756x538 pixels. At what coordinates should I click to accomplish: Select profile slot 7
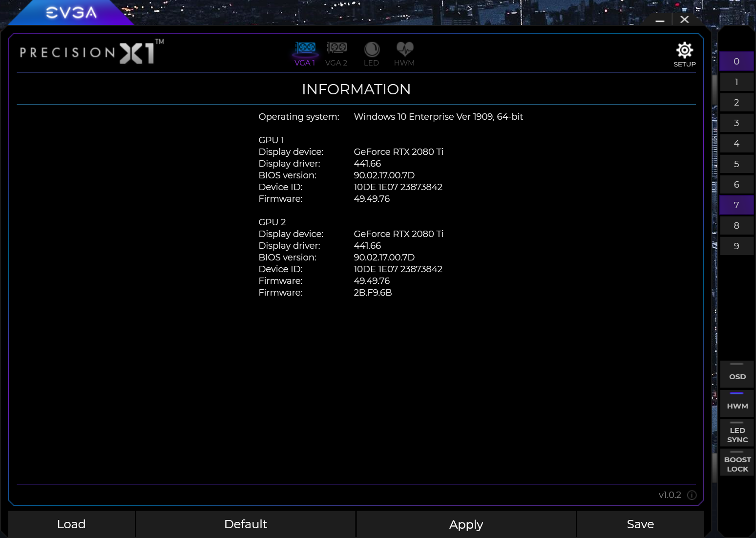point(736,205)
